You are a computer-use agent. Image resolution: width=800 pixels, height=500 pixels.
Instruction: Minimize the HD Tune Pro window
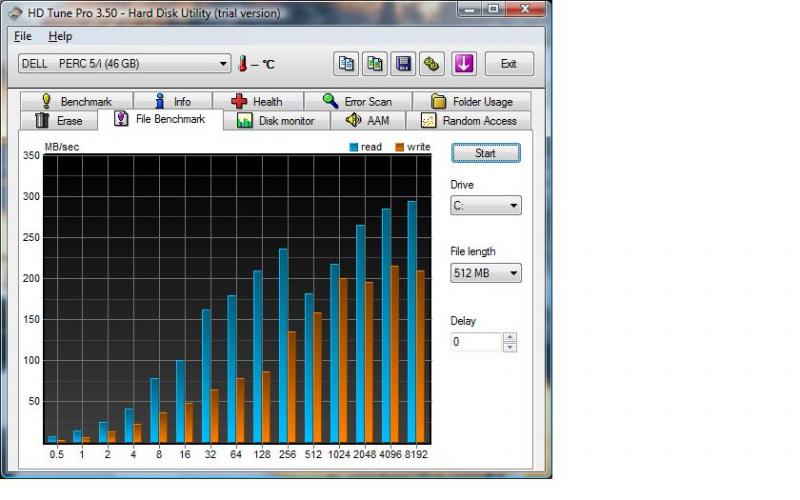(469, 9)
